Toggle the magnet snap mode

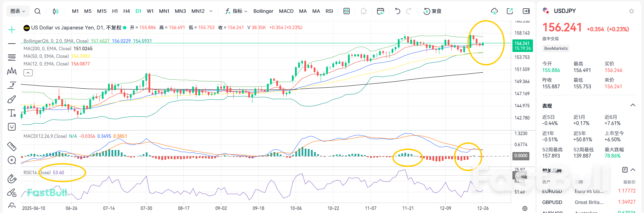click(12, 178)
